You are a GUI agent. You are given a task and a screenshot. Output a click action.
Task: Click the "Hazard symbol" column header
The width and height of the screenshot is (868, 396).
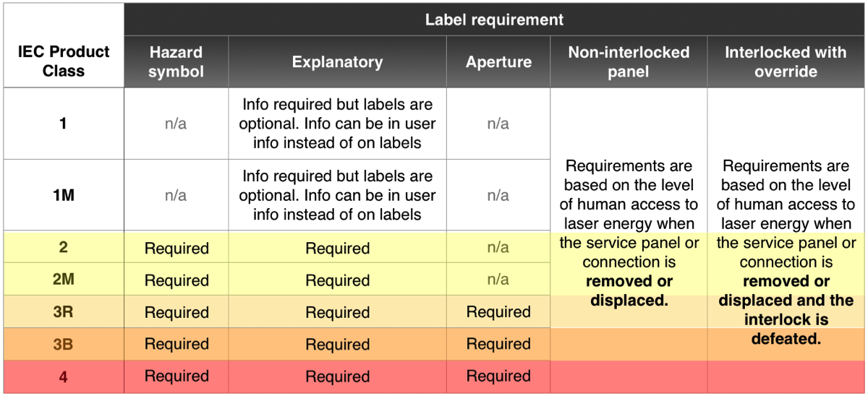pyautogui.click(x=176, y=62)
